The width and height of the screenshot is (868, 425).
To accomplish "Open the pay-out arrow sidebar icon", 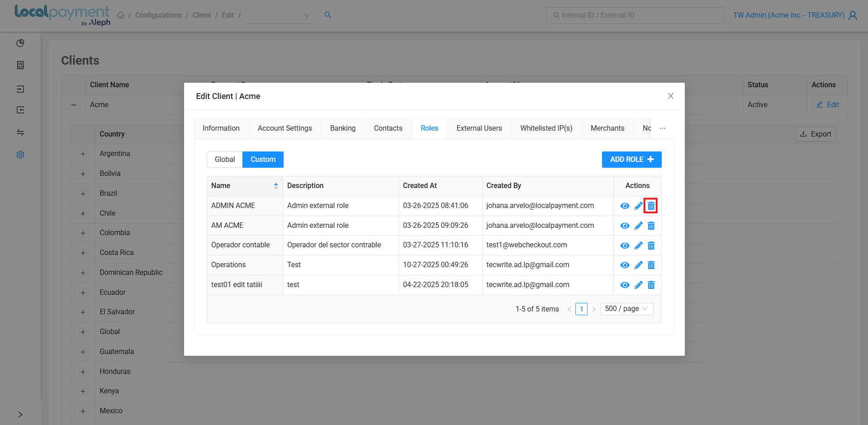I will click(20, 110).
